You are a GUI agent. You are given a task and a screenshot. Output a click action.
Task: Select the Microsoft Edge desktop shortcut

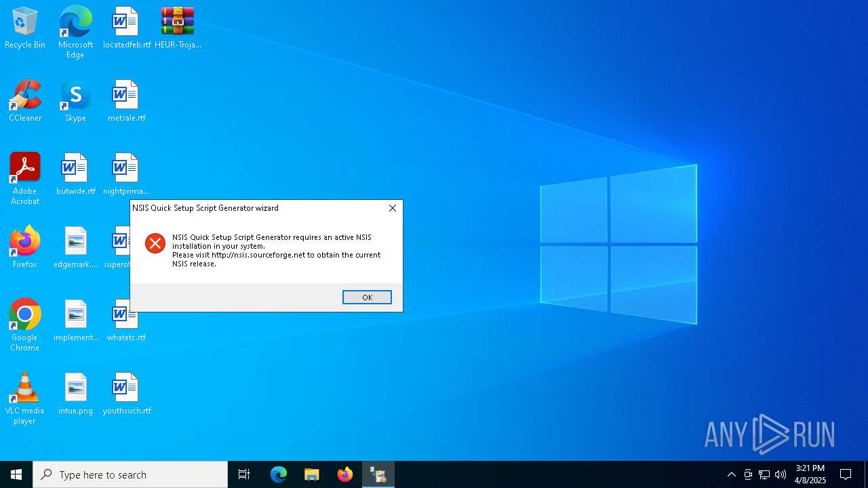(x=75, y=33)
